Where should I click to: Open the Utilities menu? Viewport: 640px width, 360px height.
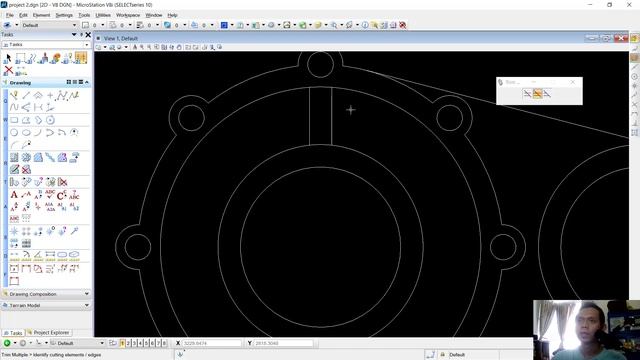coord(103,15)
